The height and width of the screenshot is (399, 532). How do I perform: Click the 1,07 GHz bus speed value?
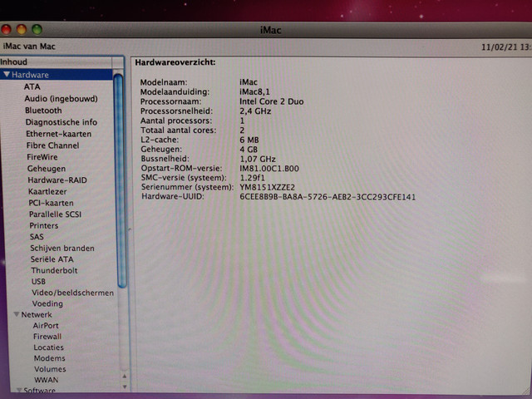pyautogui.click(x=258, y=159)
